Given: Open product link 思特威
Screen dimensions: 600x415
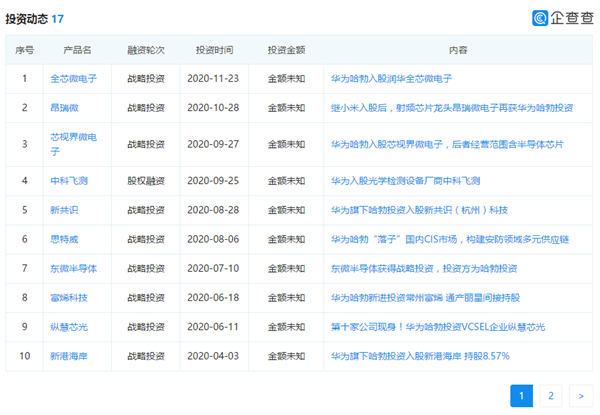Looking at the screenshot, I should click(x=64, y=239).
